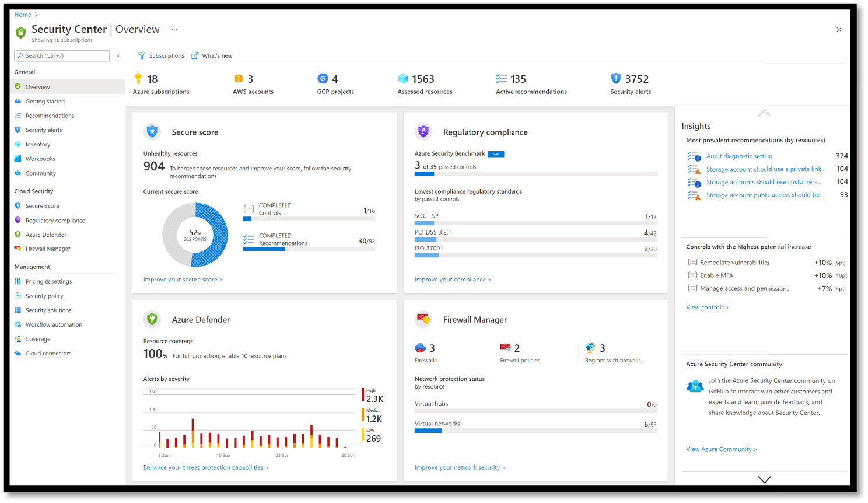Click the secure score donut chart
Image resolution: width=868 pixels, height=503 pixels.
point(195,235)
